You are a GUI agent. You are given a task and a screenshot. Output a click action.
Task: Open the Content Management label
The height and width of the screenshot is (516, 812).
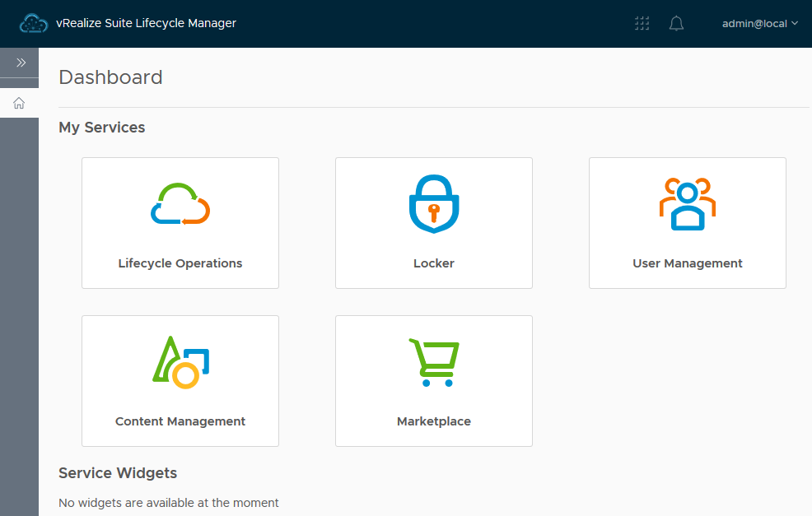click(180, 421)
